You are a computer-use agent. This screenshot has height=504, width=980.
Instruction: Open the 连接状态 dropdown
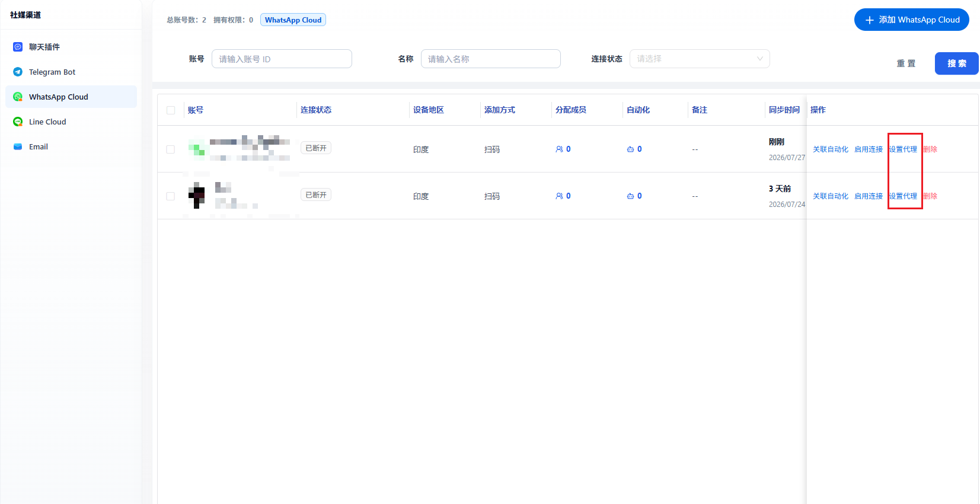[700, 59]
